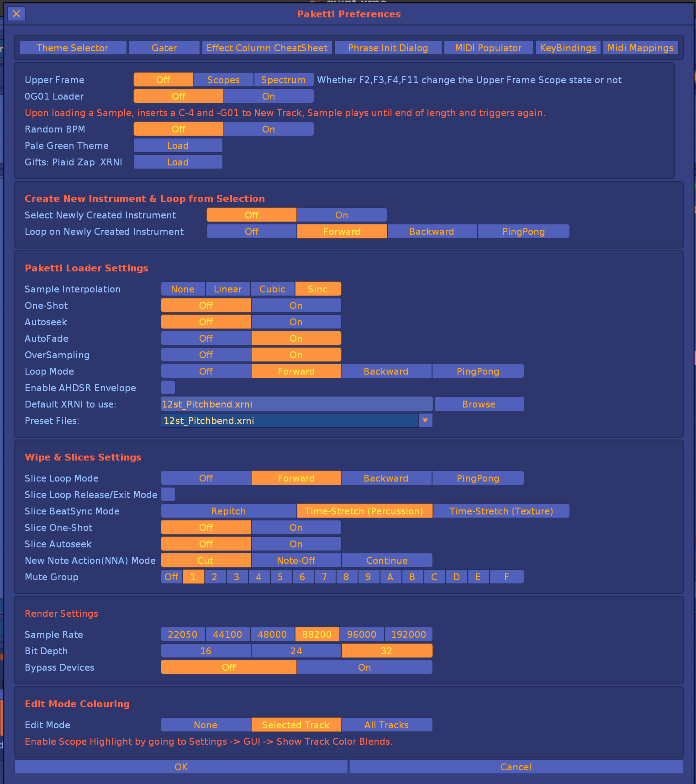
Task: Choose Cubic sample interpolation
Action: [x=272, y=289]
